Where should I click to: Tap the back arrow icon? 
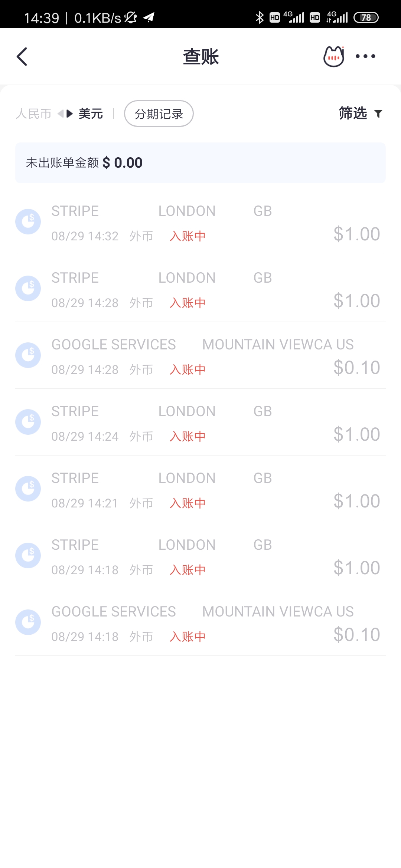point(22,57)
